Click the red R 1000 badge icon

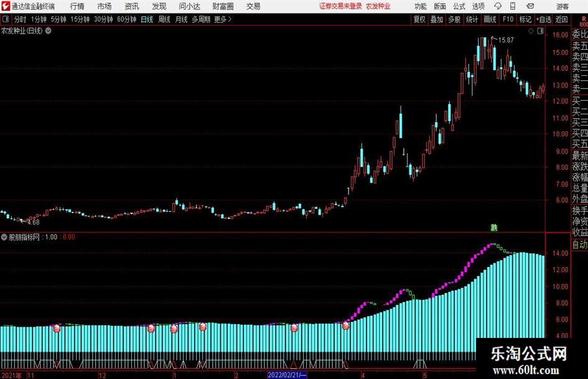click(x=584, y=21)
